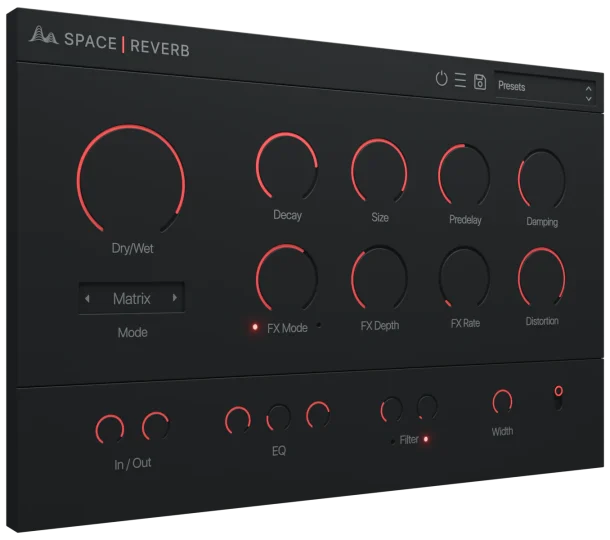Screen dimensions: 610x540
Task: Click the FX Depth knob
Action: point(379,277)
